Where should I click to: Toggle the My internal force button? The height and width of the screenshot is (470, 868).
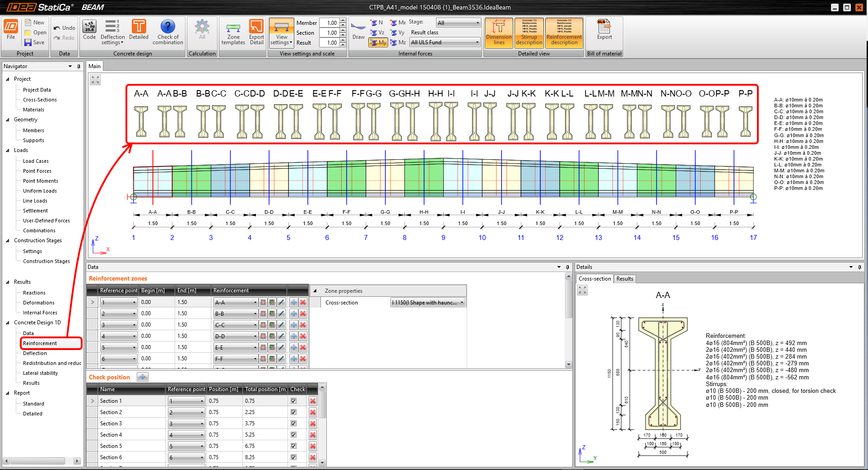coord(379,42)
